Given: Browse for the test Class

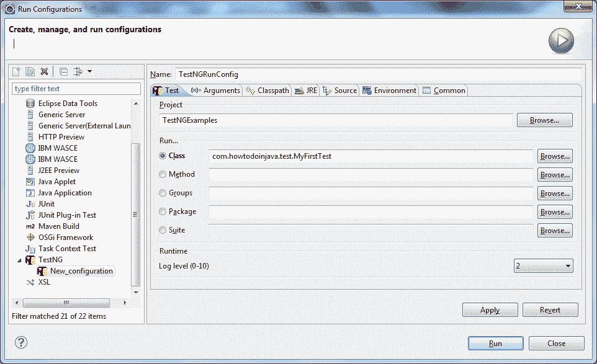Looking at the screenshot, I should point(555,156).
